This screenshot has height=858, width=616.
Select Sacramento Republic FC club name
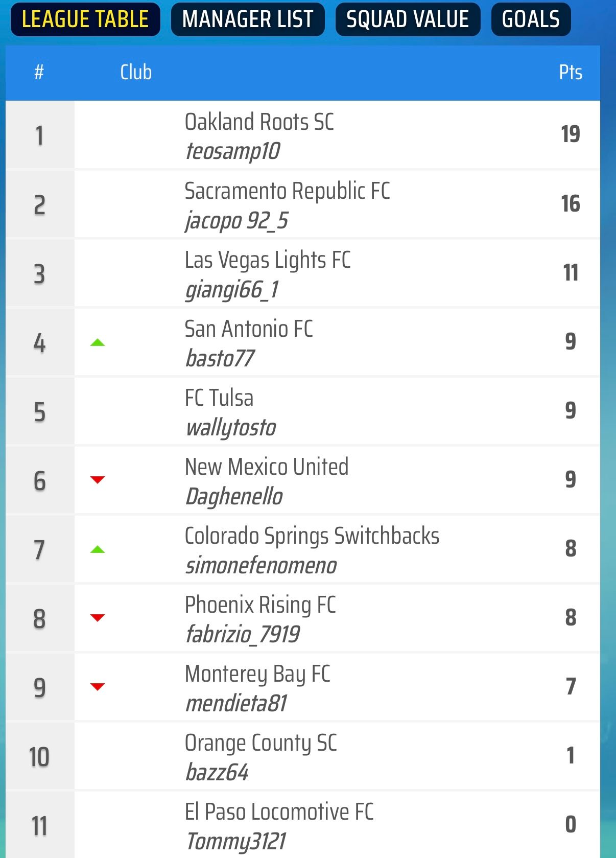coord(287,191)
